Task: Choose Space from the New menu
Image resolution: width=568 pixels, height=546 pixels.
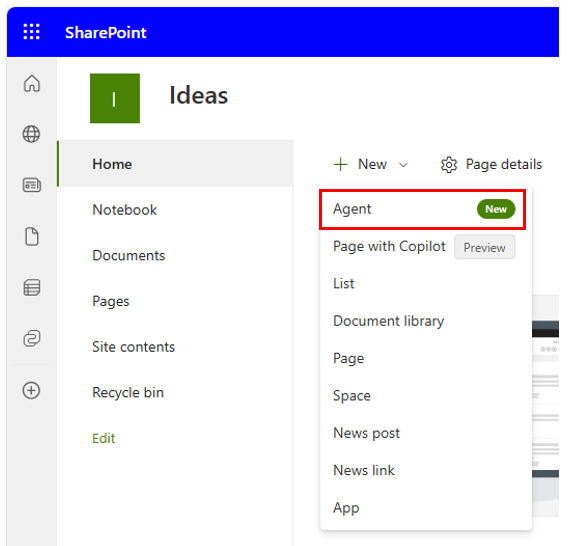Action: tap(426, 396)
